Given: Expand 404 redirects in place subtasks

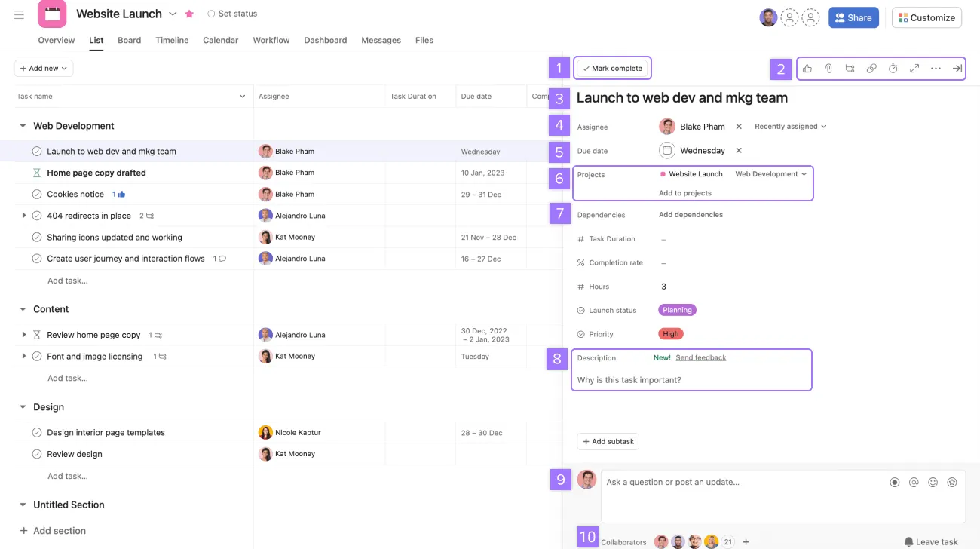Looking at the screenshot, I should pos(24,216).
